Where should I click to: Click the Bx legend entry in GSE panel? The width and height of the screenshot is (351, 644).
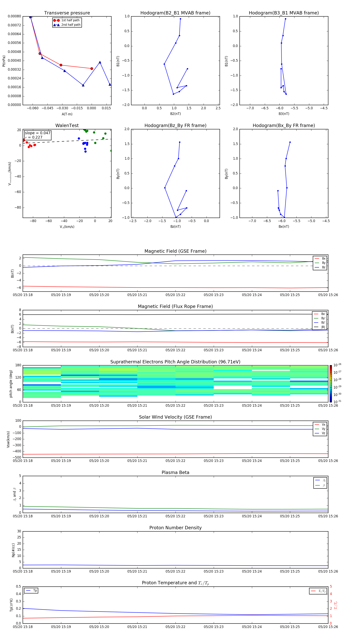pyautogui.click(x=320, y=259)
